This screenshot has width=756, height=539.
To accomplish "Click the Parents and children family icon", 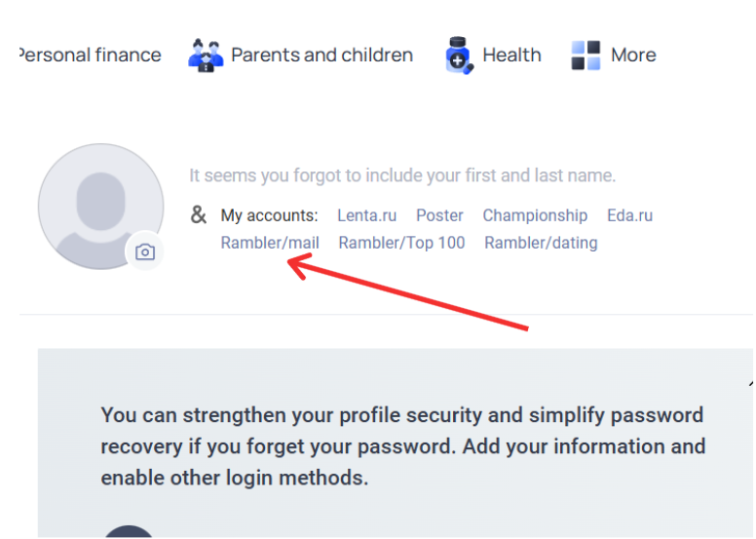I will [206, 55].
